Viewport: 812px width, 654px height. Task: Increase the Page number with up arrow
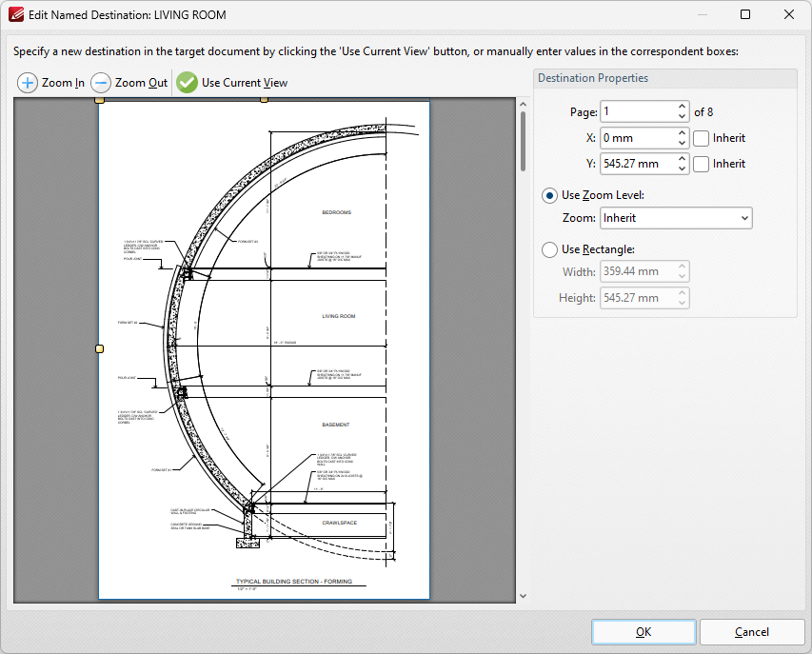682,108
